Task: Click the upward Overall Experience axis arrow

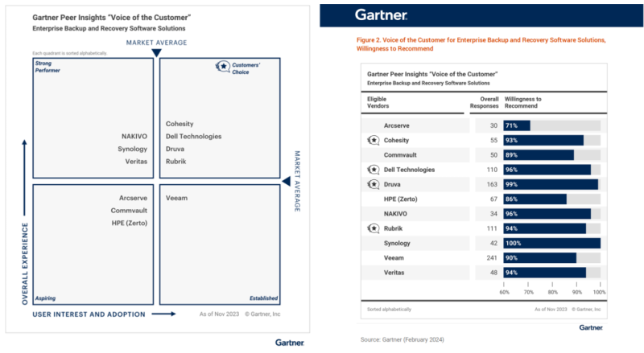Action: (x=24, y=178)
